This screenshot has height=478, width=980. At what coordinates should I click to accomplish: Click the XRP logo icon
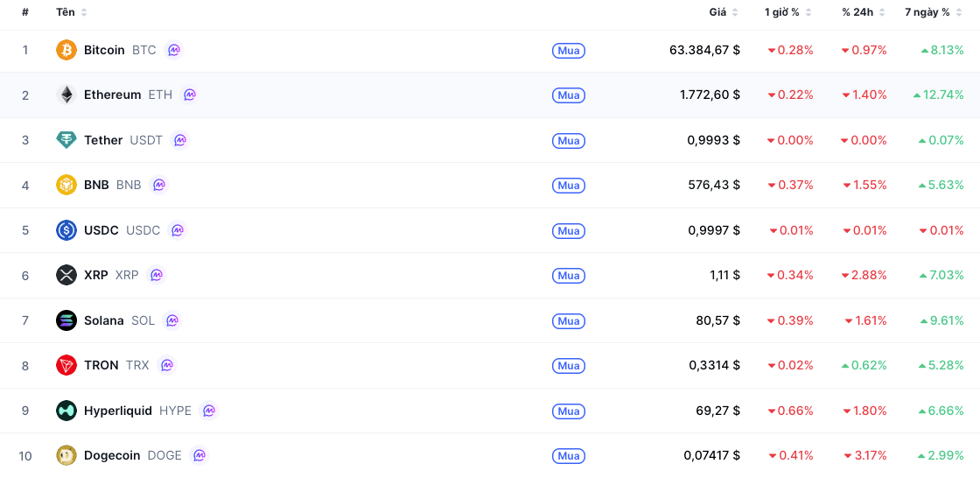[66, 275]
